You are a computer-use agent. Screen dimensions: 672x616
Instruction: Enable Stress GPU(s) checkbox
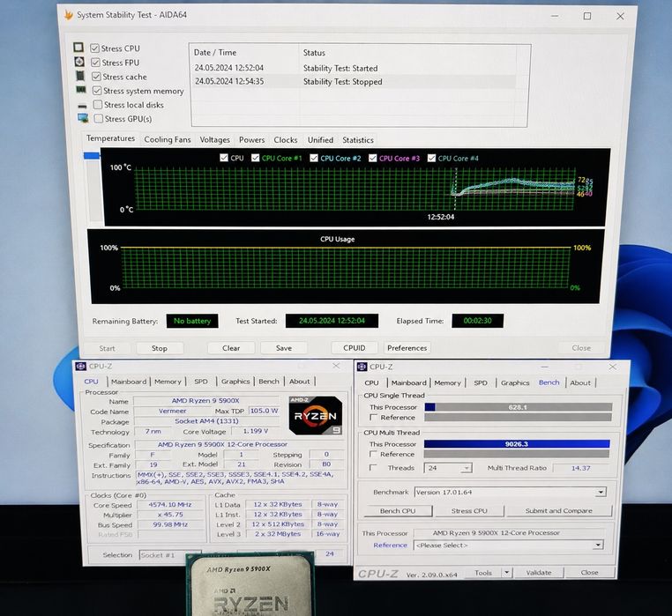pos(99,119)
